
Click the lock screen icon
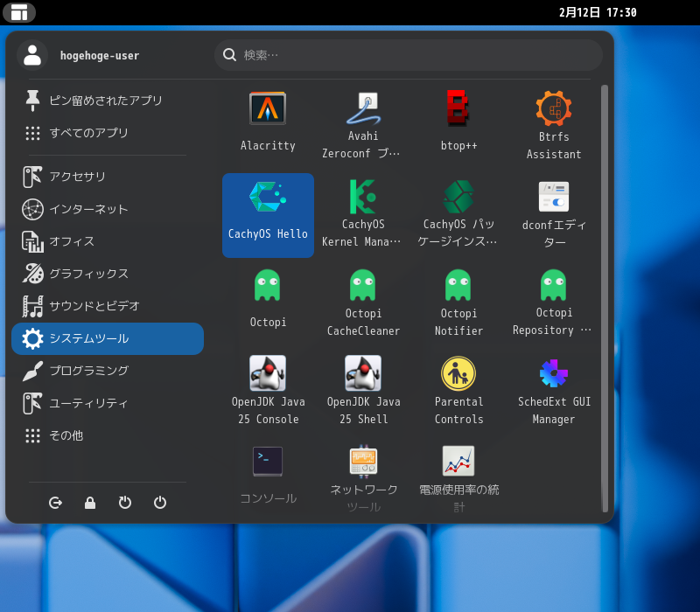[x=90, y=503]
